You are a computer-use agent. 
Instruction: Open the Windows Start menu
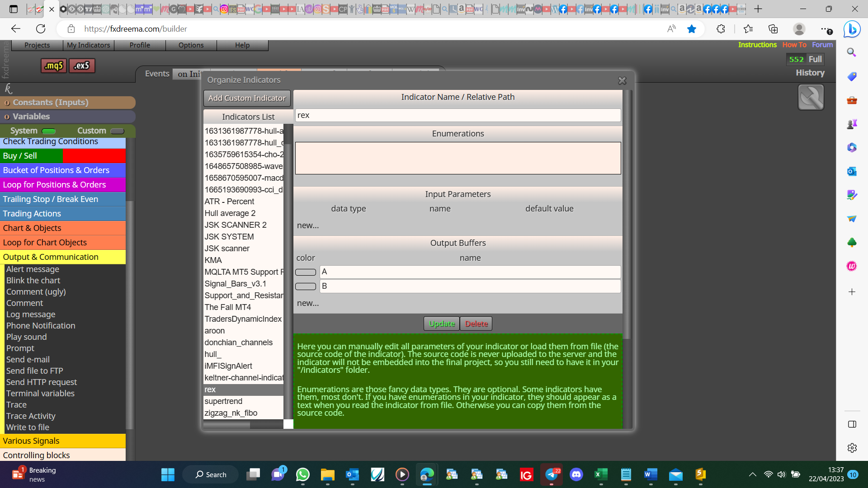[x=168, y=474]
